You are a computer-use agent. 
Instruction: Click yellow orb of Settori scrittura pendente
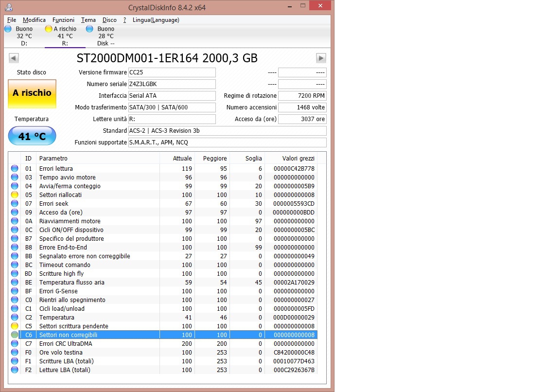(x=15, y=326)
